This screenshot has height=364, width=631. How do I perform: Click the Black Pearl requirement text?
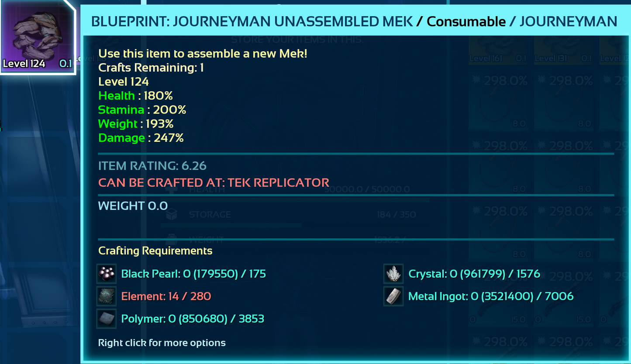click(193, 274)
